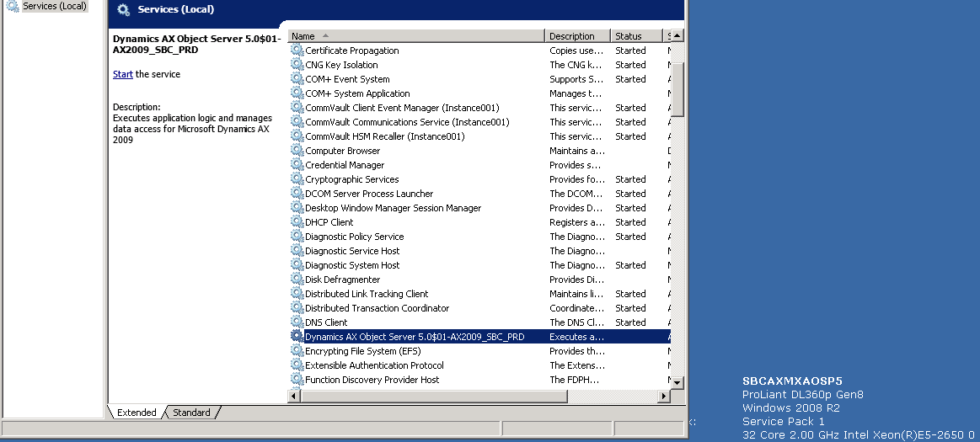
Task: Click Diagnostic Service Host gear icon
Action: click(x=297, y=251)
